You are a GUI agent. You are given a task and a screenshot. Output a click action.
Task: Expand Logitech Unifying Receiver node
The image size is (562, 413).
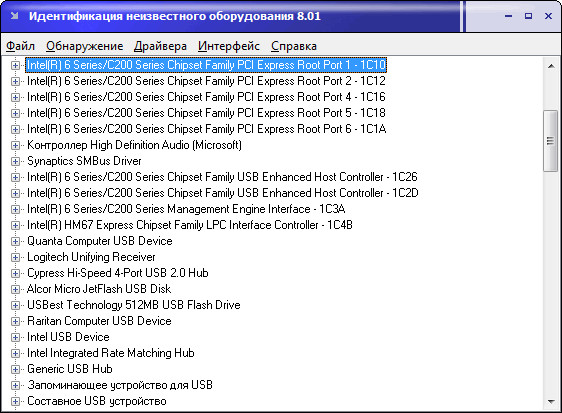[15, 257]
